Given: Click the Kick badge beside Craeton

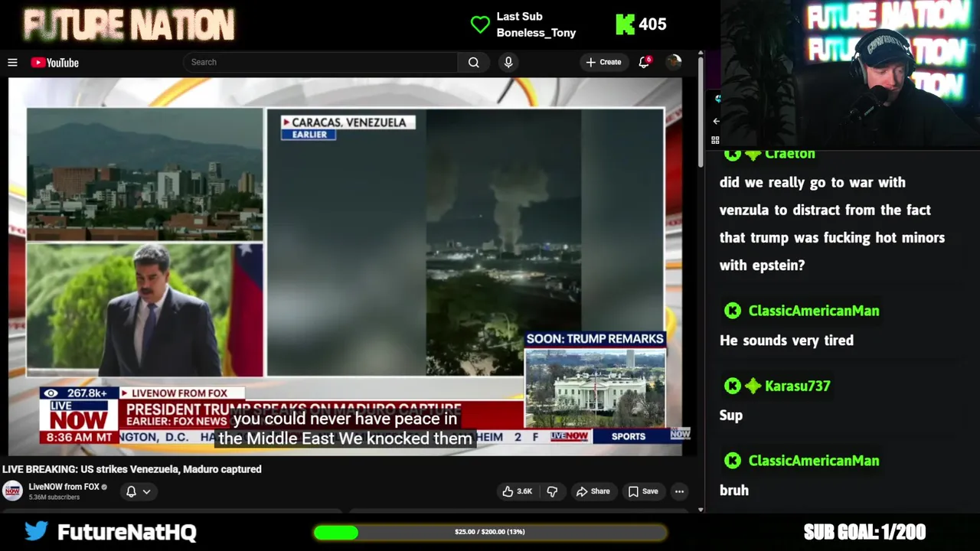Looking at the screenshot, I should pyautogui.click(x=733, y=154).
